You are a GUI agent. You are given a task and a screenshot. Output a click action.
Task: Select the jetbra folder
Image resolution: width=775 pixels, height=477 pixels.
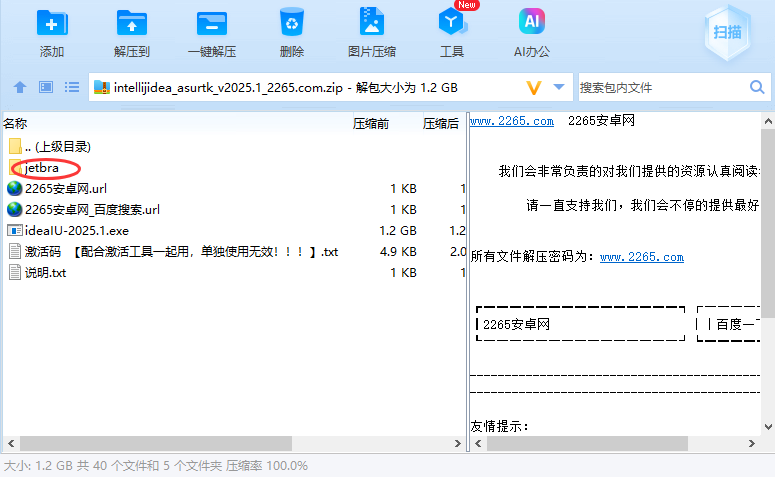(x=42, y=168)
